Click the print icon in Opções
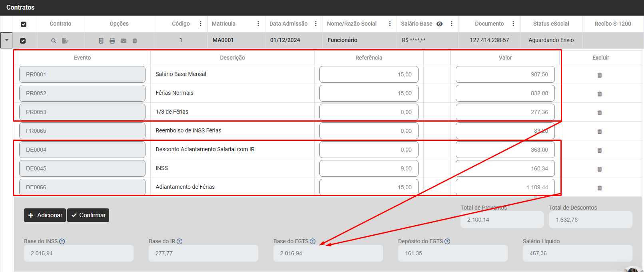The height and width of the screenshot is (272, 644). click(112, 41)
